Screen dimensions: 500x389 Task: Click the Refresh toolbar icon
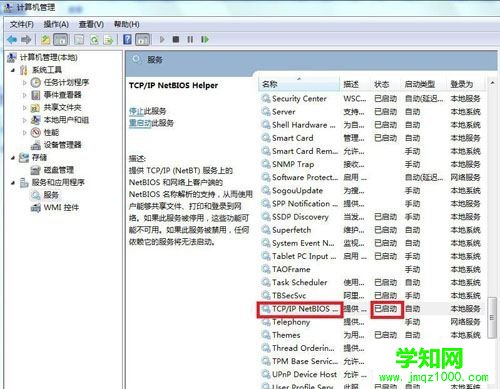click(94, 40)
